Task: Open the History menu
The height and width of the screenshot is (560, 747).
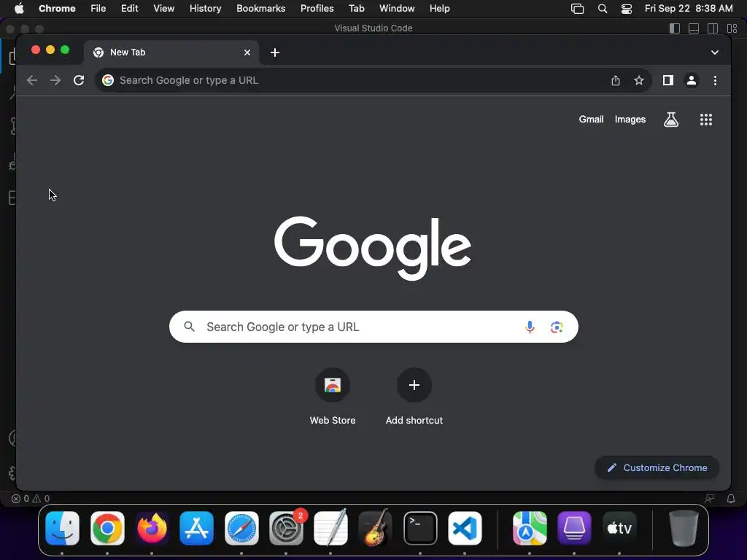Action: click(x=205, y=9)
